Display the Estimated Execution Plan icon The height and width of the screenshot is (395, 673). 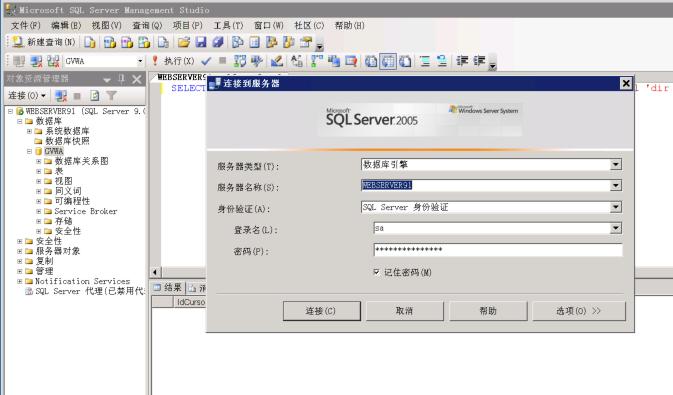coord(240,61)
